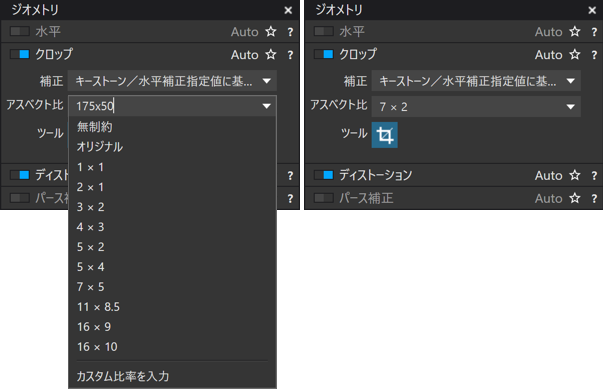The width and height of the screenshot is (603, 389).
Task: Favorite the パース補正 palette in right panel
Action: 575,198
